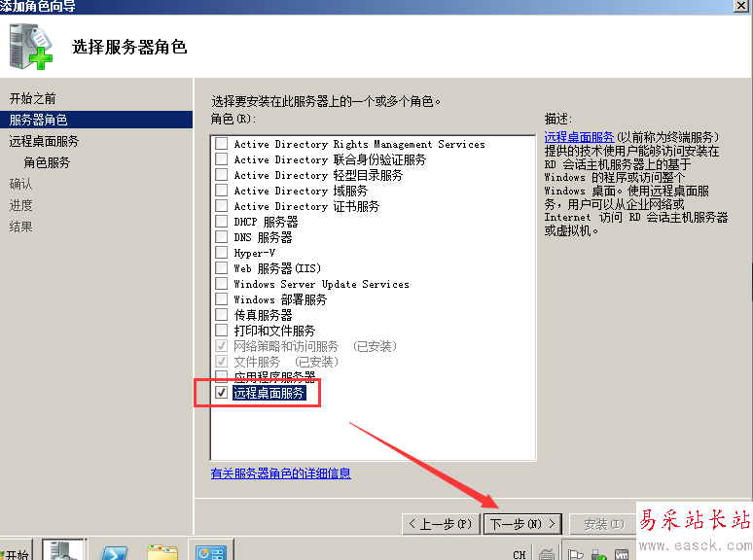Select the highlighted 远程桌面服务 label
This screenshot has width=753, height=560.
pos(269,393)
